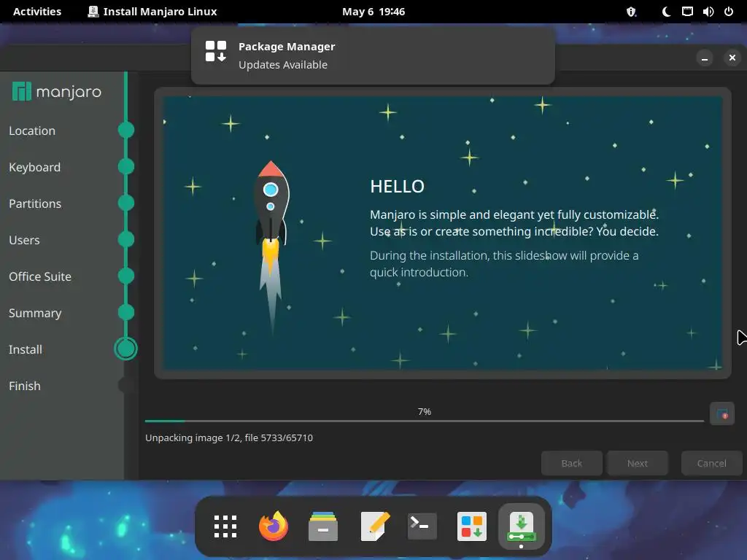This screenshot has height=560, width=747.
Task: Open the text editor dock icon
Action: [375, 526]
